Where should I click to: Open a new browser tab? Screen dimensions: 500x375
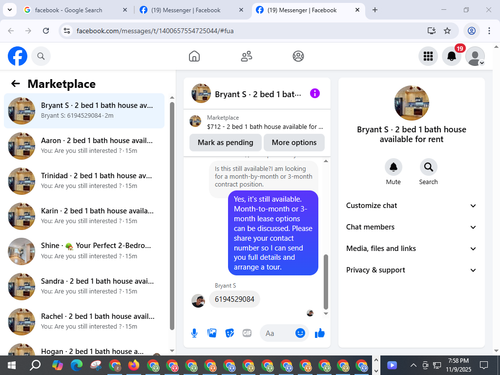[375, 10]
